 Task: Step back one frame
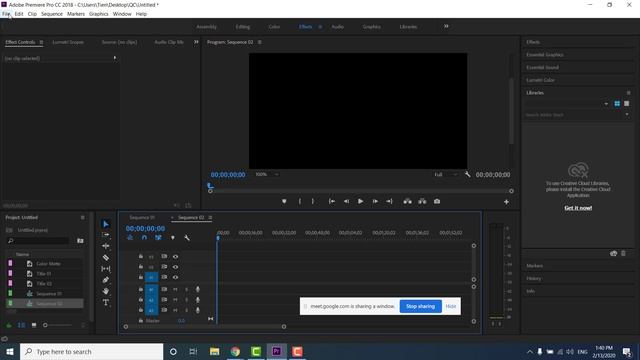click(x=346, y=201)
